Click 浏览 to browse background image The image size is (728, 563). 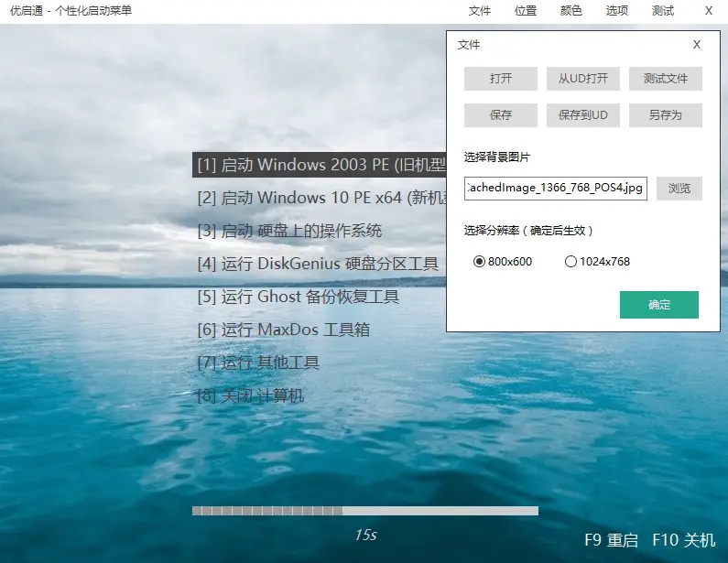679,189
